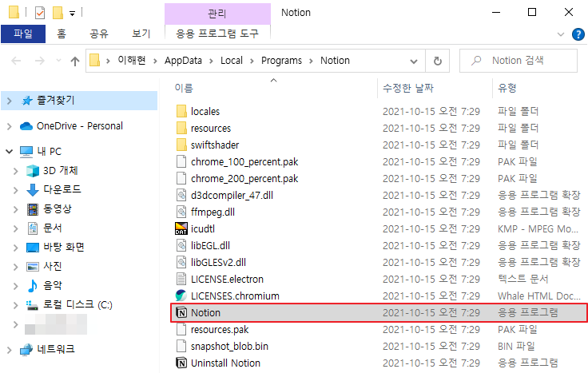588x373 pixels.
Task: Select the icudtl DAT file icon
Action: [x=181, y=228]
